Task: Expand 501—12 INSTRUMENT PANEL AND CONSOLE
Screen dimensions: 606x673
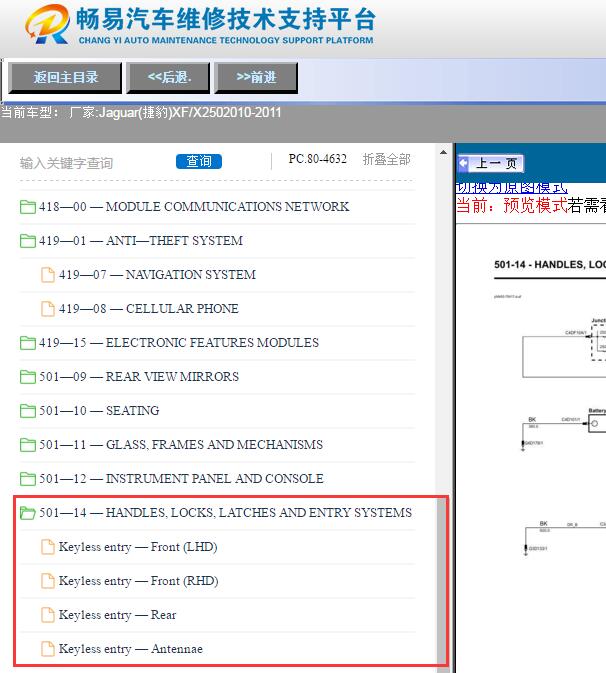Action: (181, 479)
